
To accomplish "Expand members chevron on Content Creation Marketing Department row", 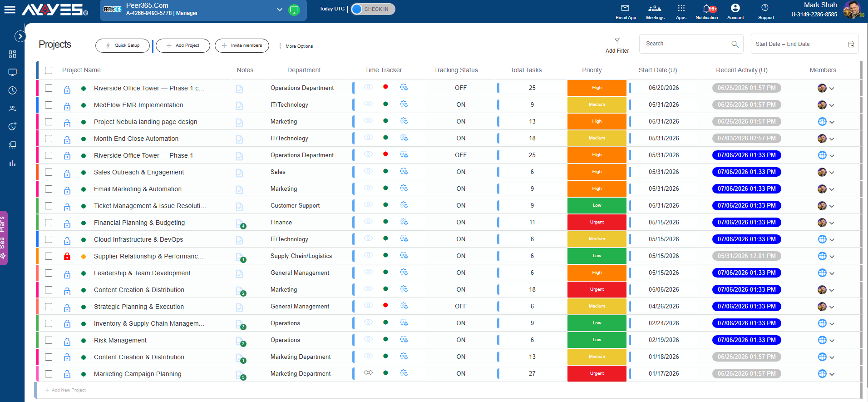I will [x=832, y=357].
